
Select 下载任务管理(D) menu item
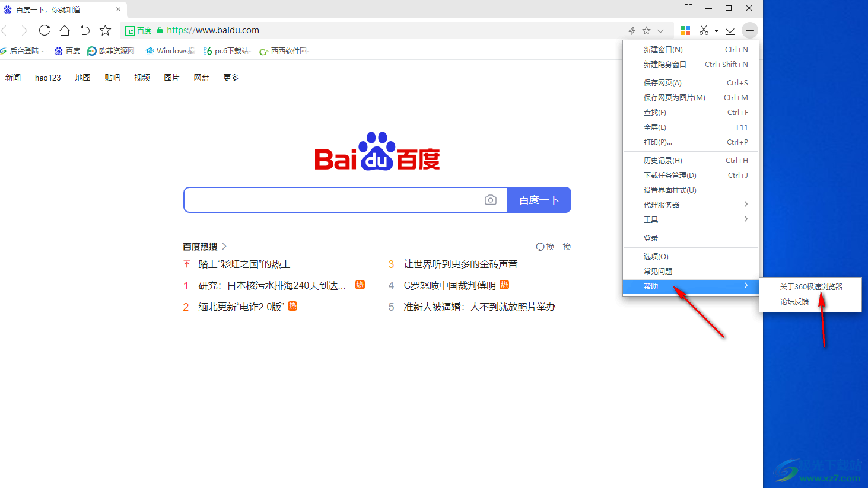(x=691, y=176)
